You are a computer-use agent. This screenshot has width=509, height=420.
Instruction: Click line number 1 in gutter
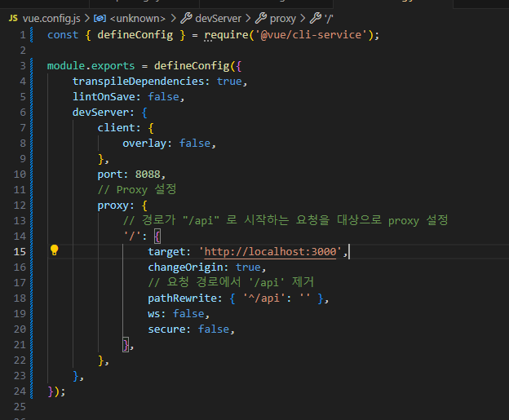tap(22, 35)
